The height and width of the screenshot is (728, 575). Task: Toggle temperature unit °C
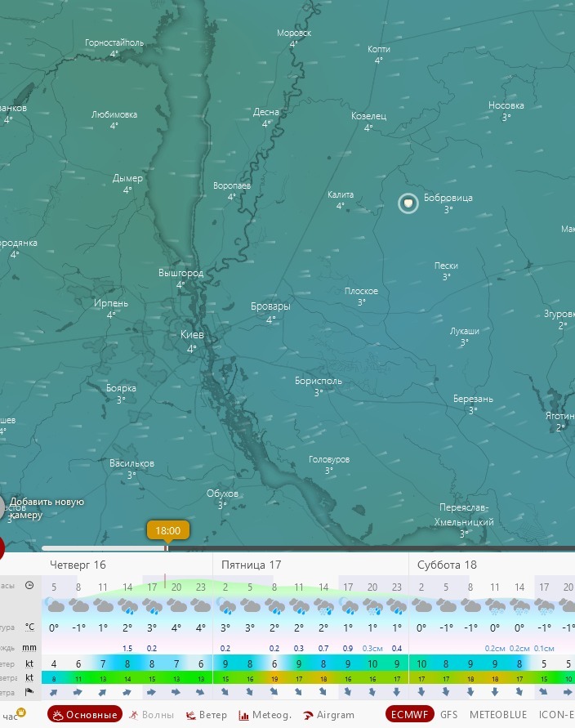click(x=29, y=628)
